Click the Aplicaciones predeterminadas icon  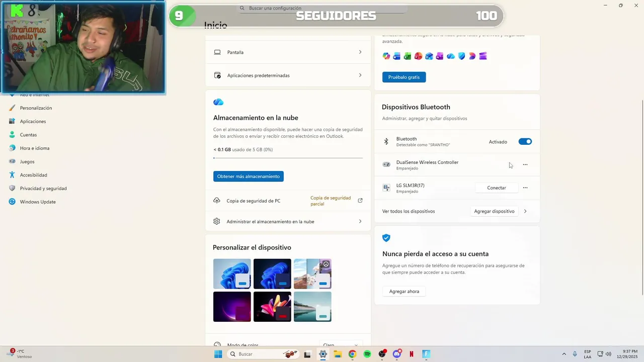coord(217,75)
